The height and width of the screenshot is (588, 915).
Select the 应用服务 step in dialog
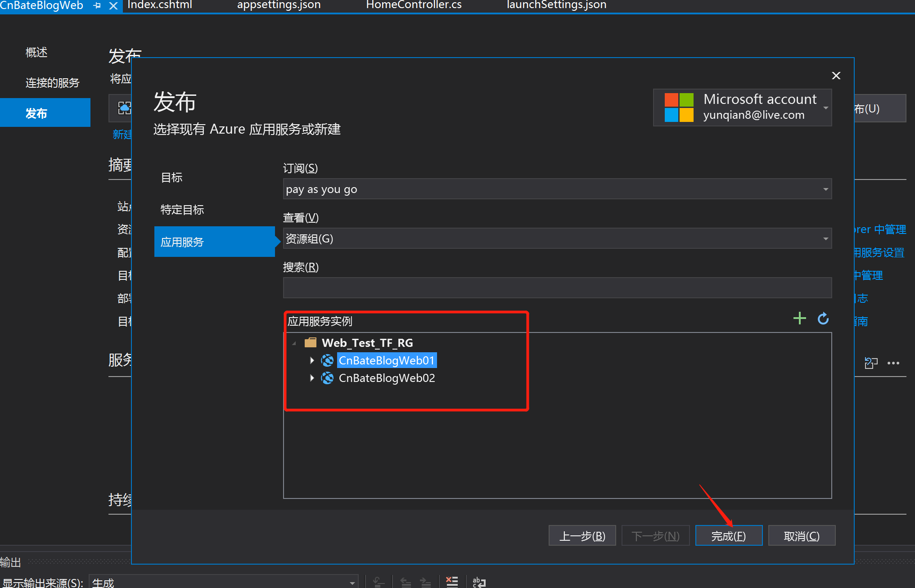click(x=215, y=242)
